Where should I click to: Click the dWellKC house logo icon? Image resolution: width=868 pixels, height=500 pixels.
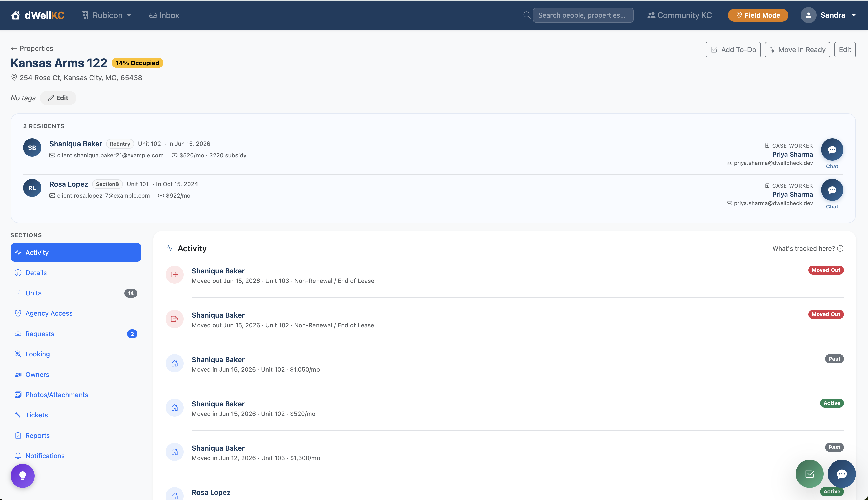coord(15,15)
